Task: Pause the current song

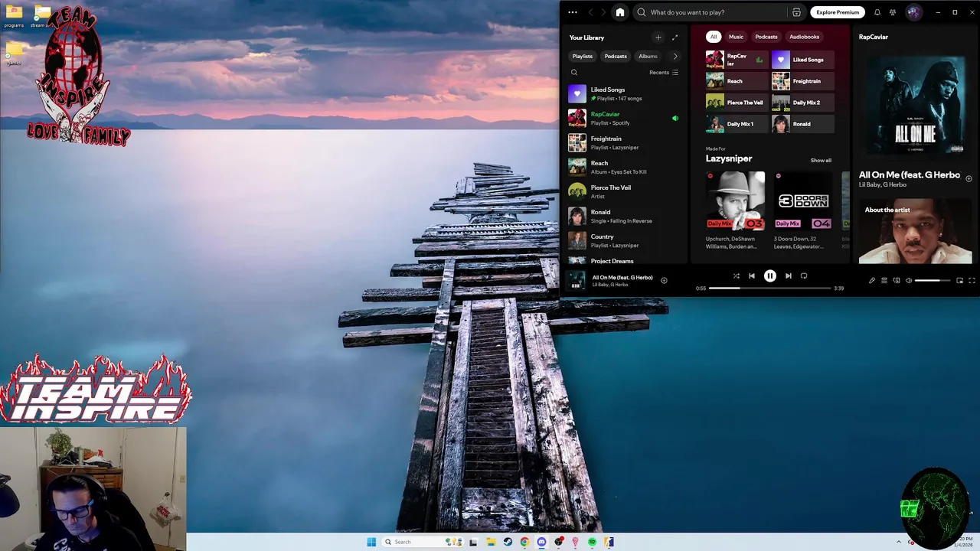Action: 770,276
